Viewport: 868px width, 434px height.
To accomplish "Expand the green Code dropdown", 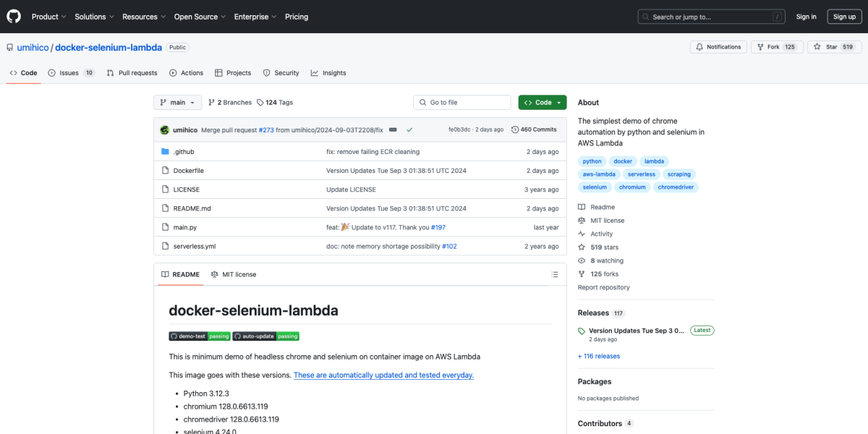I will point(542,102).
